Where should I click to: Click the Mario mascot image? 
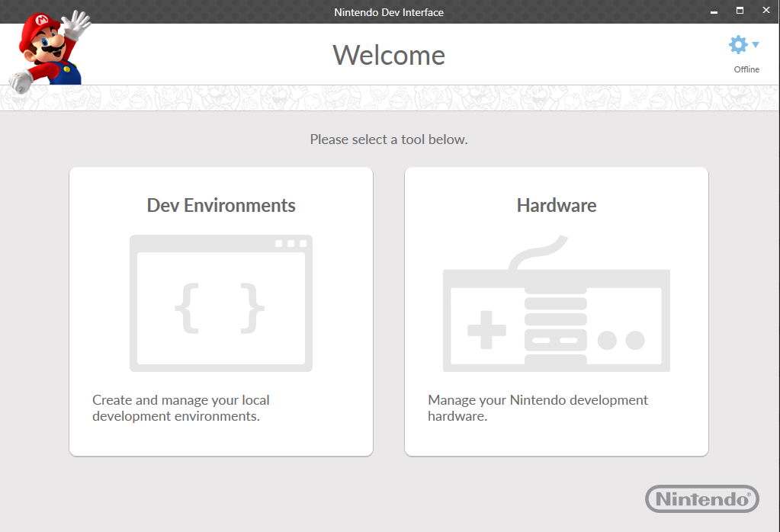pos(50,50)
